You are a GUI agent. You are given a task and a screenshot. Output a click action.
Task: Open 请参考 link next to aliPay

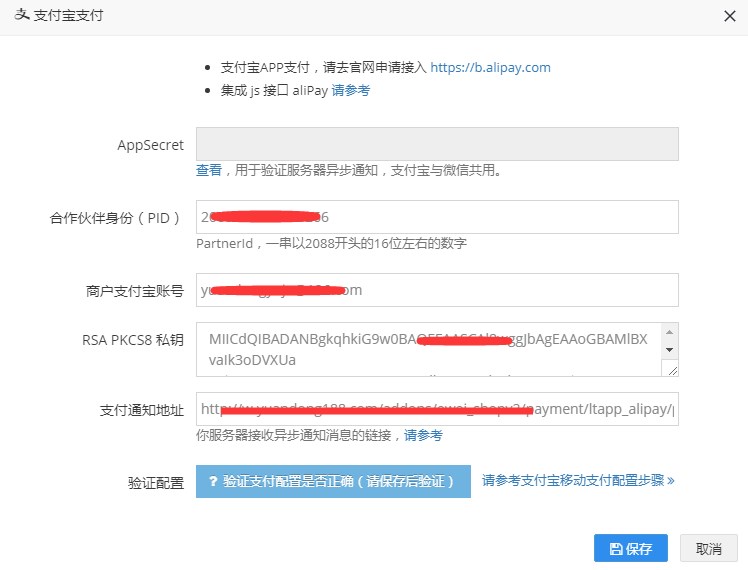point(351,90)
